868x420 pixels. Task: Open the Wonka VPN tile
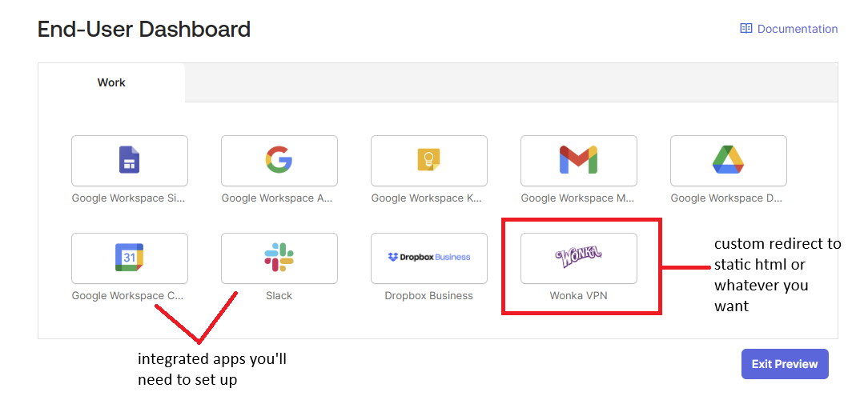point(578,258)
